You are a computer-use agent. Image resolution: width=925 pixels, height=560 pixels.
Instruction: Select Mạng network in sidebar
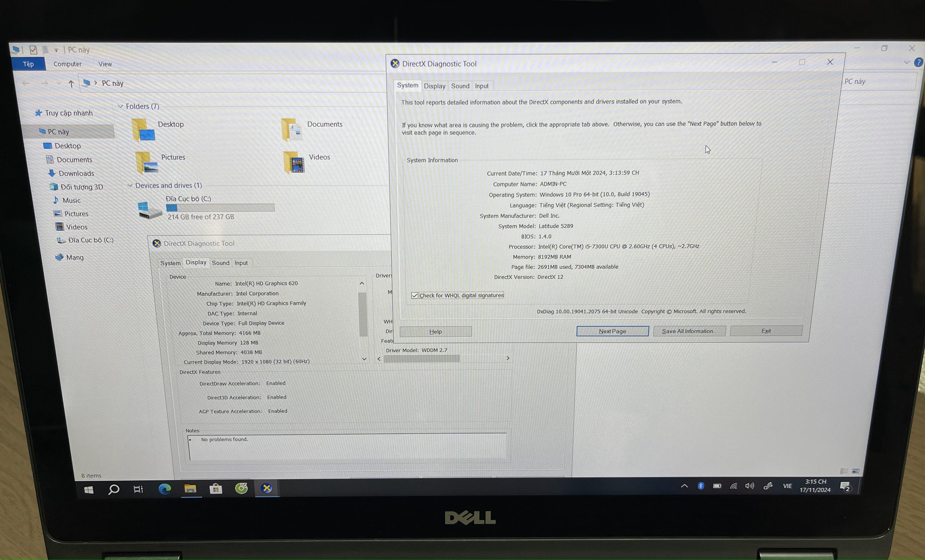pyautogui.click(x=75, y=257)
